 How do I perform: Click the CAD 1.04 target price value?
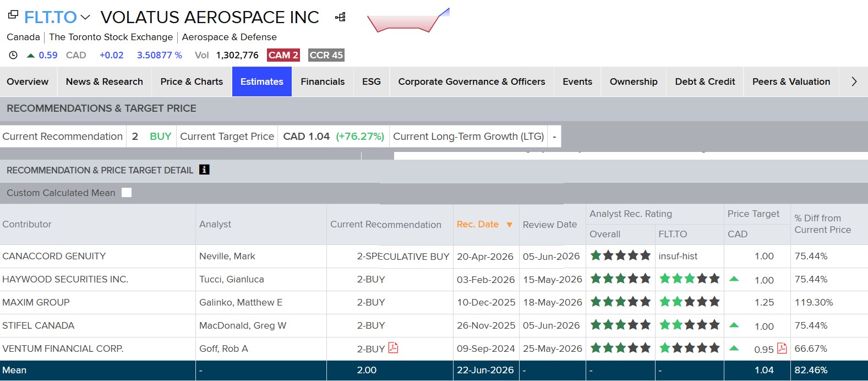(x=306, y=136)
